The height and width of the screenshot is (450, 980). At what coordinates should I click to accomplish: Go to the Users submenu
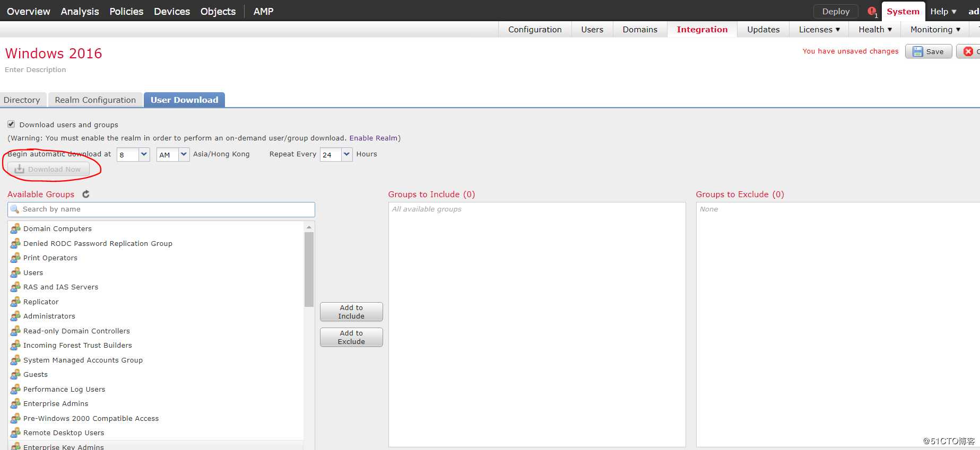592,29
